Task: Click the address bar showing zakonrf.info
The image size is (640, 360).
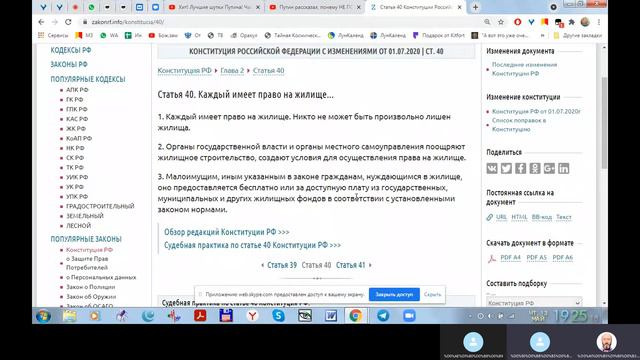Action: [x=282, y=22]
